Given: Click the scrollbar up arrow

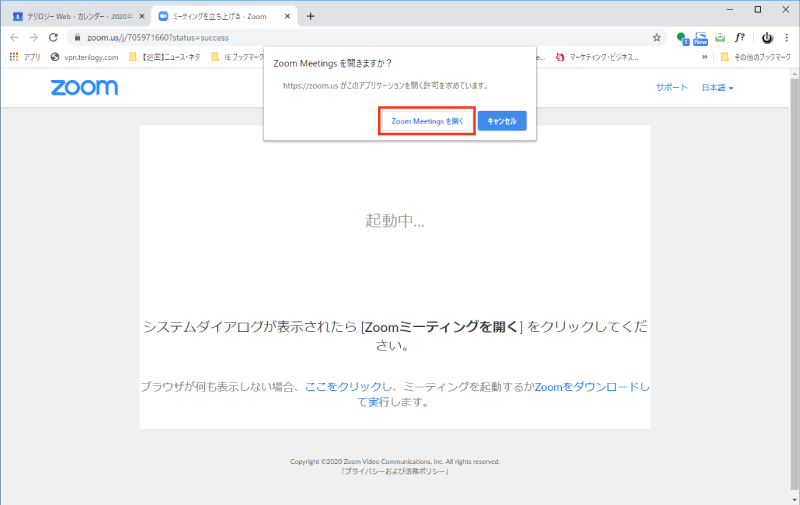Looking at the screenshot, I should click(x=795, y=74).
